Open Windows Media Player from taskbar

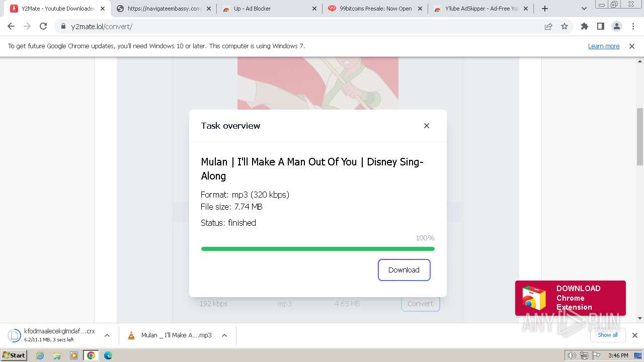[74, 355]
